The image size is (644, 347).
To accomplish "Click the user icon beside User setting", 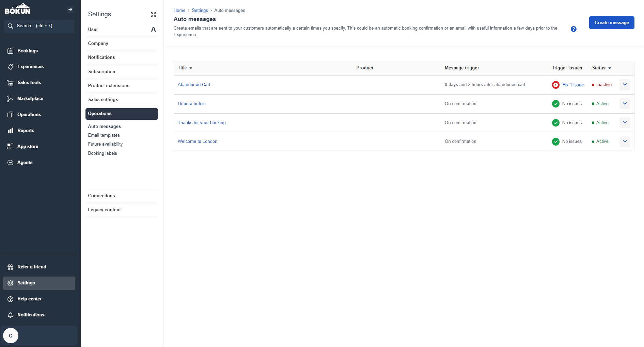I will [x=154, y=30].
